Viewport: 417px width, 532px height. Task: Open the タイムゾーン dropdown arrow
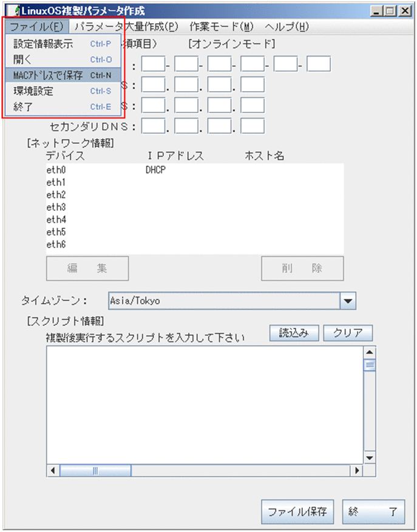pyautogui.click(x=348, y=301)
